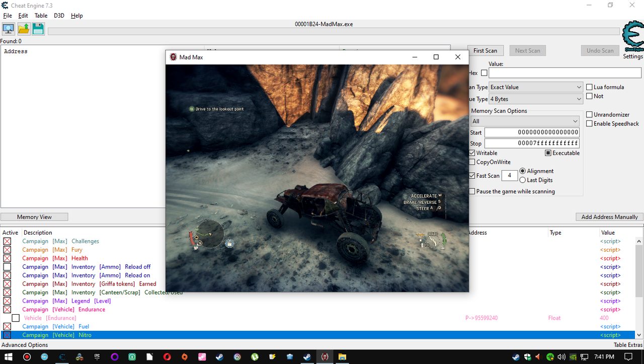
Task: Check Enable Speedhack
Action: (589, 124)
